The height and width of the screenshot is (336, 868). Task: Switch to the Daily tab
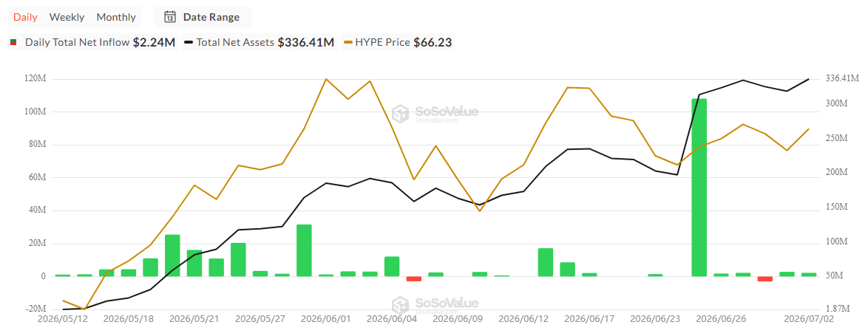tap(25, 17)
